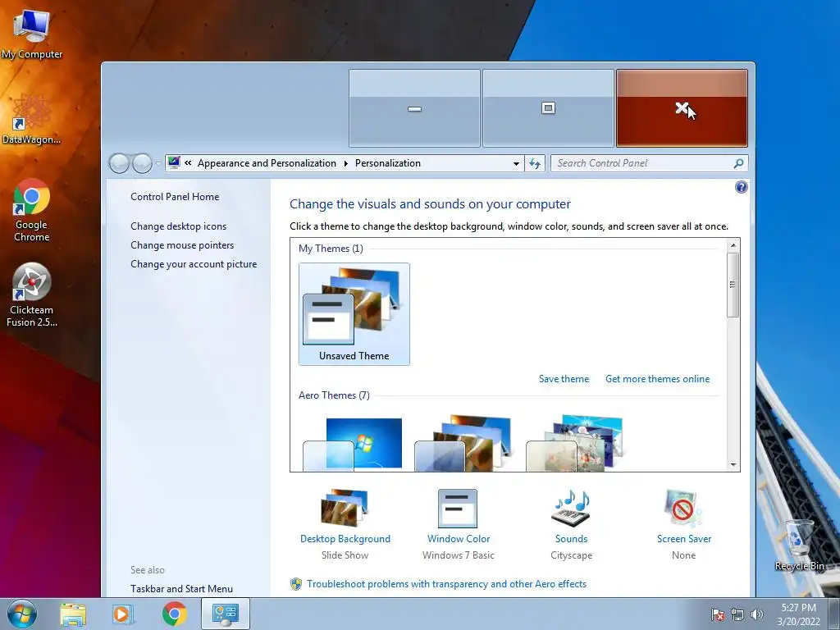Screen dimensions: 840x630
Task: Open recent pages dropdown beside Forward
Action: (158, 163)
